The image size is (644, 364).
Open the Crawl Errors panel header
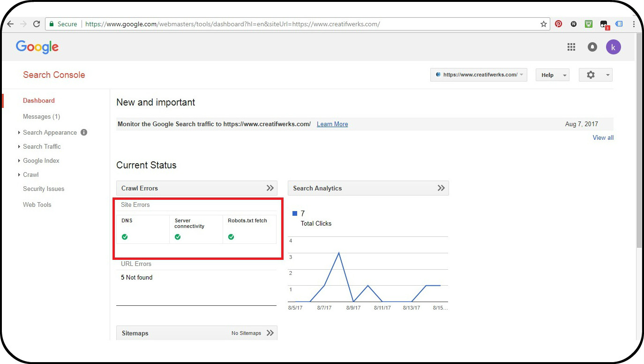click(197, 188)
